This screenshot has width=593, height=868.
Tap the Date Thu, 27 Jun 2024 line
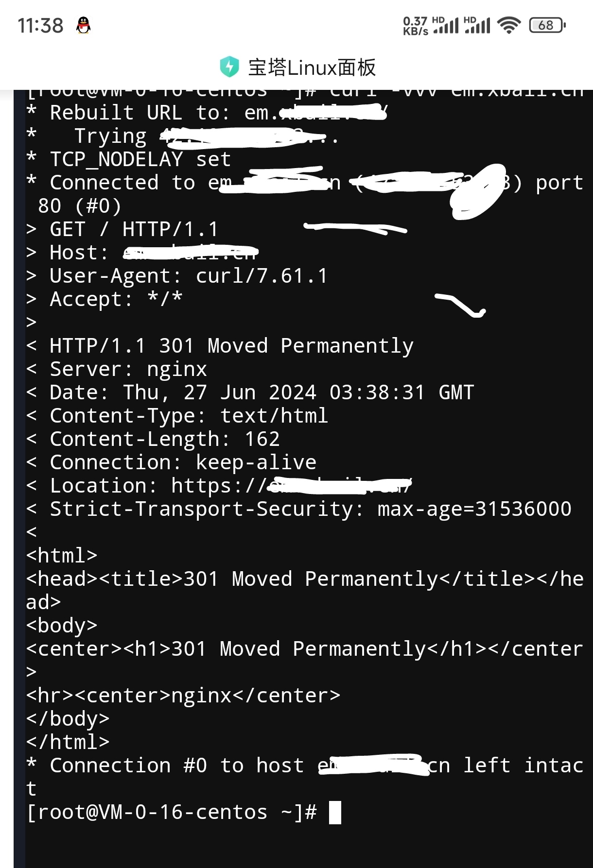click(x=250, y=392)
